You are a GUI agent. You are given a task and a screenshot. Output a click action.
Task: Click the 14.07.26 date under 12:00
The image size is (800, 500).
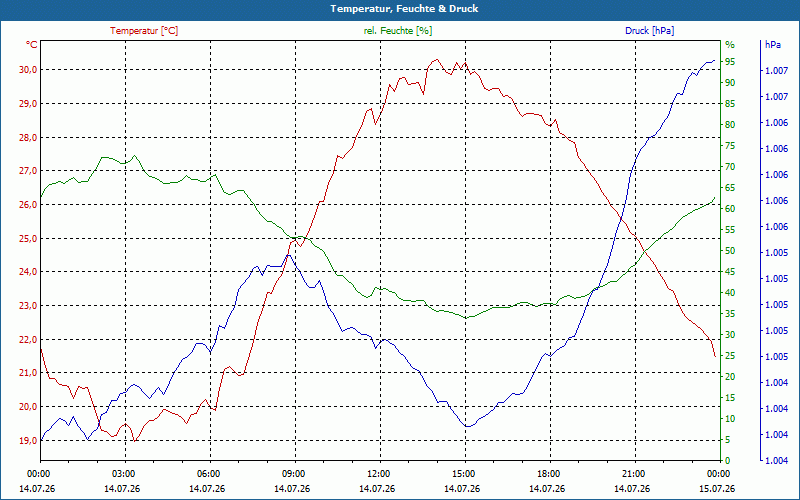coord(377,489)
